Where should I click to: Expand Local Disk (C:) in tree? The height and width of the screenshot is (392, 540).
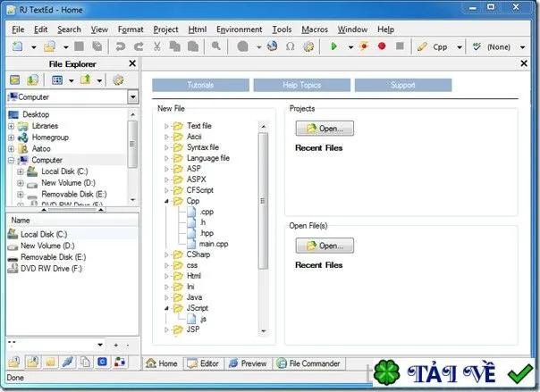click(21, 171)
